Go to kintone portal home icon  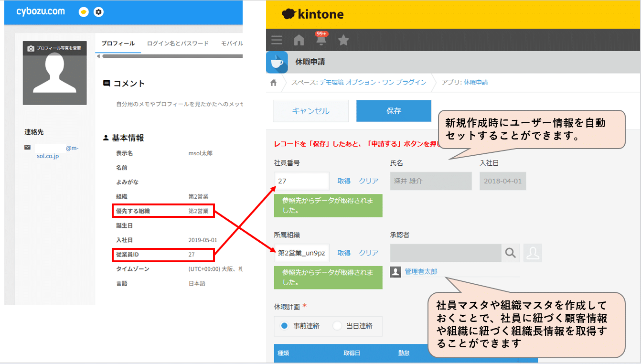click(299, 40)
